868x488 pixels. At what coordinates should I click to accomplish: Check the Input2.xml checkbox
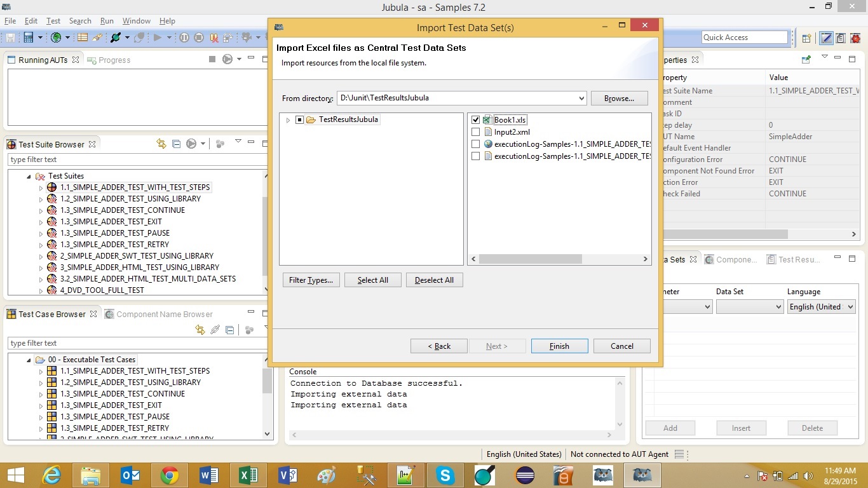click(475, 132)
